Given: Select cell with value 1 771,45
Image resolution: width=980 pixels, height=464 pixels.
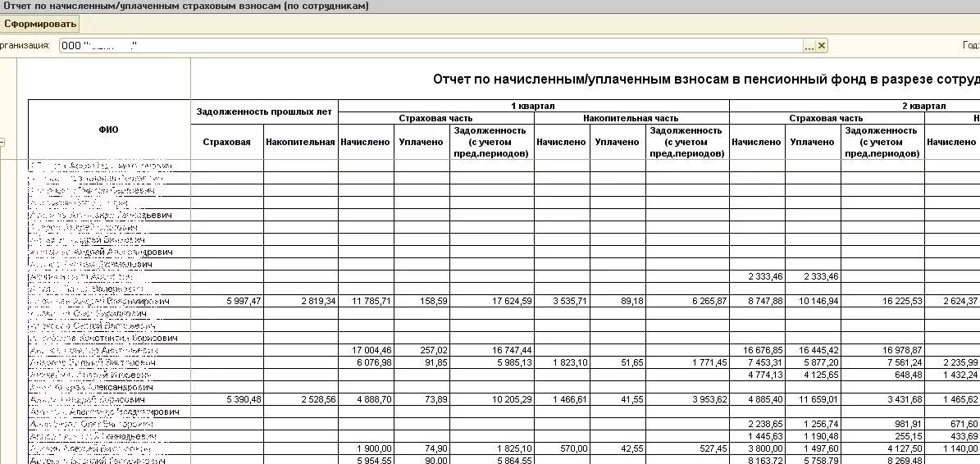Looking at the screenshot, I should pyautogui.click(x=687, y=362).
